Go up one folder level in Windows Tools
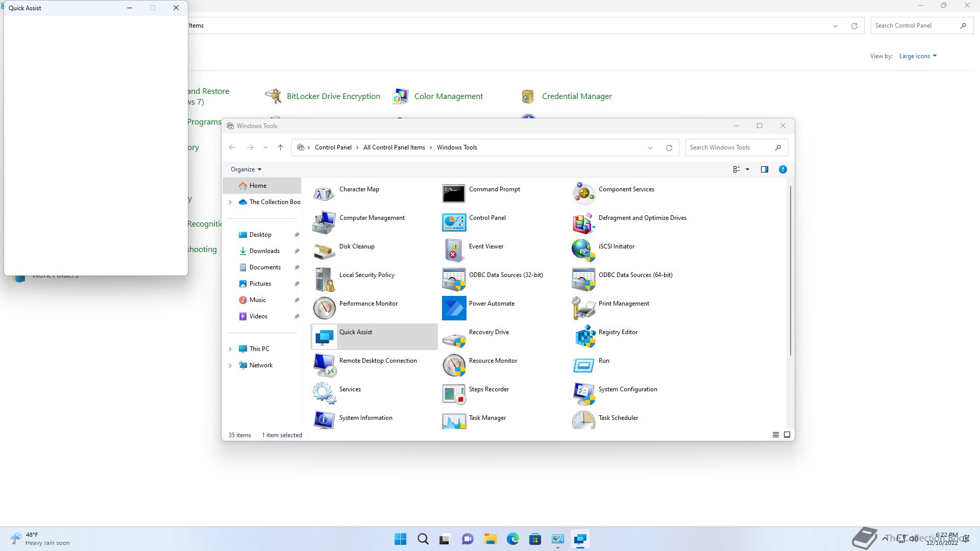Image resolution: width=980 pixels, height=551 pixels. [x=280, y=147]
